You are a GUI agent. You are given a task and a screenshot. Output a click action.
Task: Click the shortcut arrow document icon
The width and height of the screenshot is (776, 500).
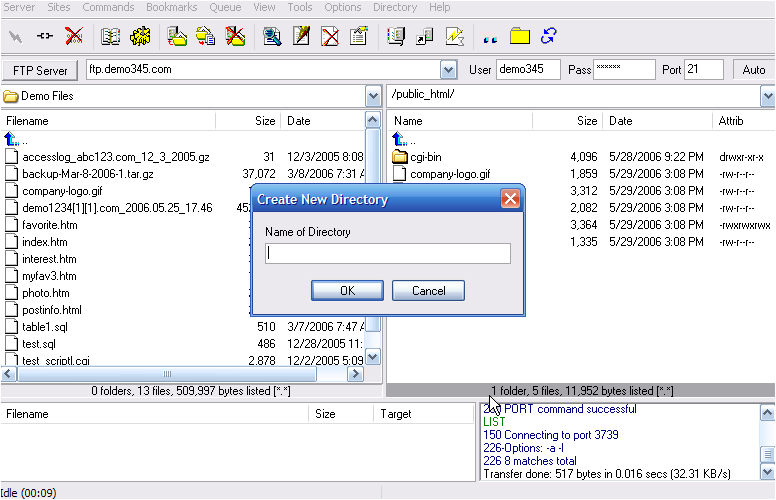point(425,37)
